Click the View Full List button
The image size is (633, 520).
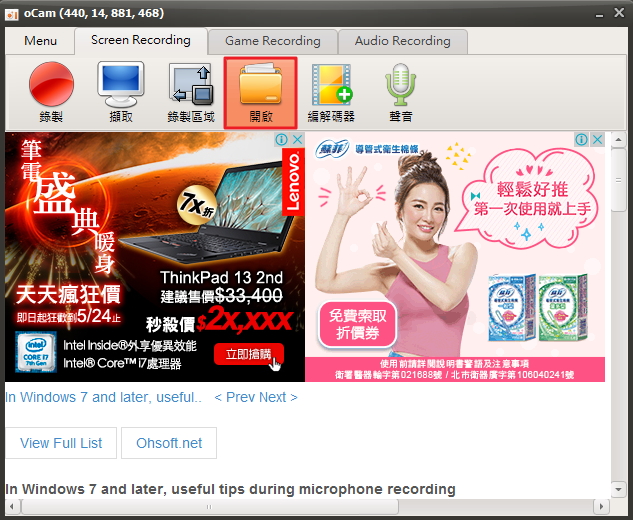coord(61,443)
